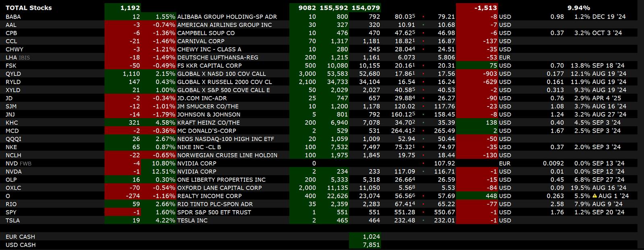Select the USD CASH balance 7,851
Image resolution: width=644 pixels, height=250 pixels.
371,245
